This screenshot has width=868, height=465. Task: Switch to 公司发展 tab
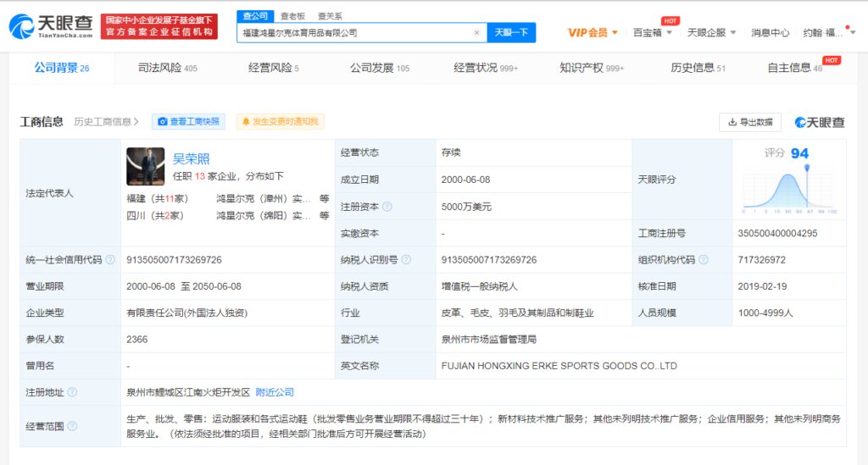[380, 68]
